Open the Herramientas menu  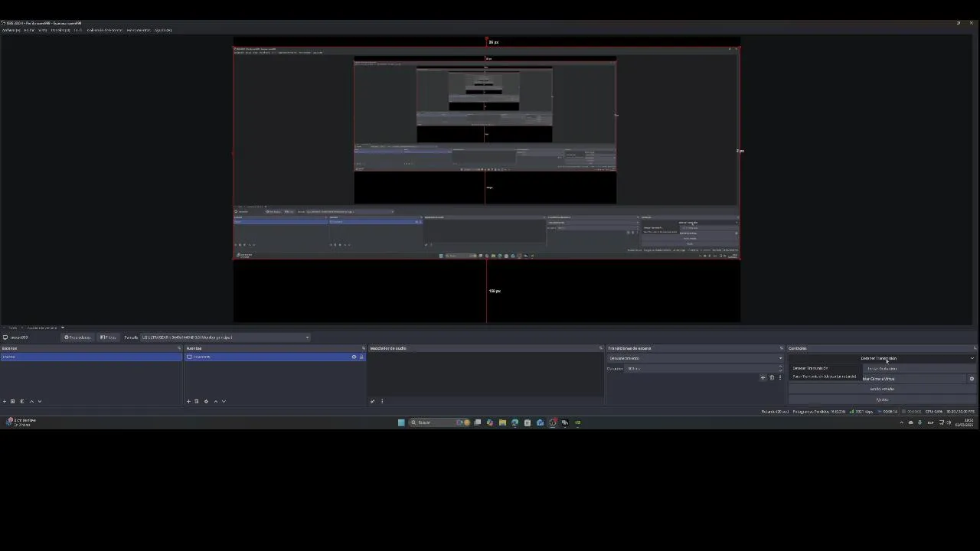coord(139,31)
